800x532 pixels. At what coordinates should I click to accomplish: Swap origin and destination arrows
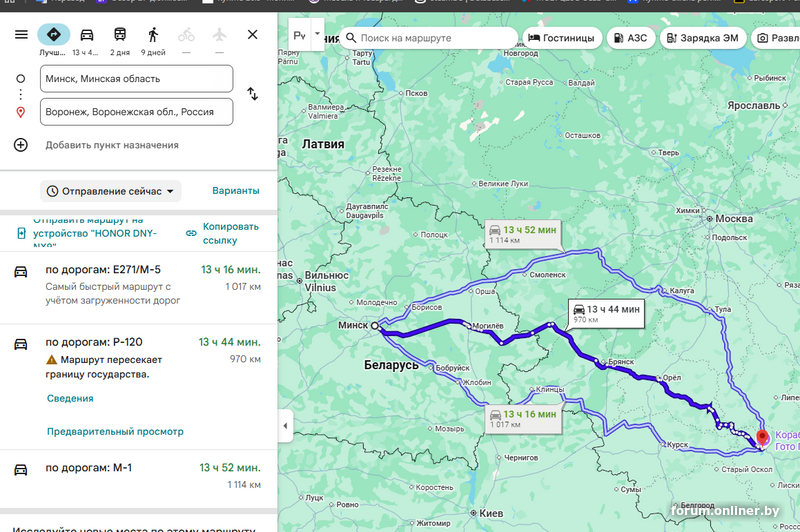(253, 94)
